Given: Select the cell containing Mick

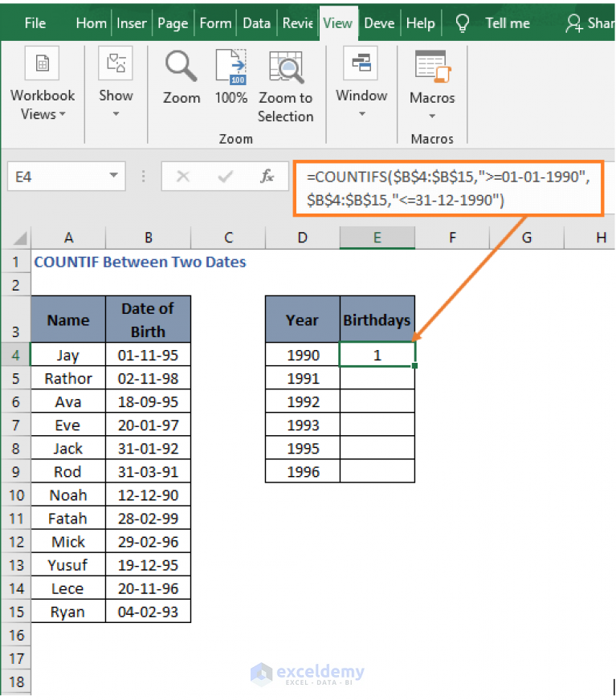Looking at the screenshot, I should tap(68, 542).
